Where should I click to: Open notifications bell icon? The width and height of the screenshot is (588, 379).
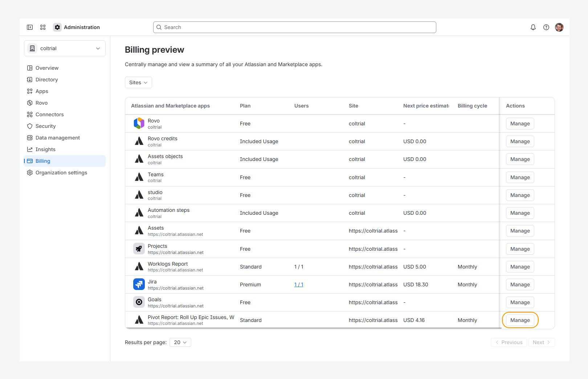(533, 27)
